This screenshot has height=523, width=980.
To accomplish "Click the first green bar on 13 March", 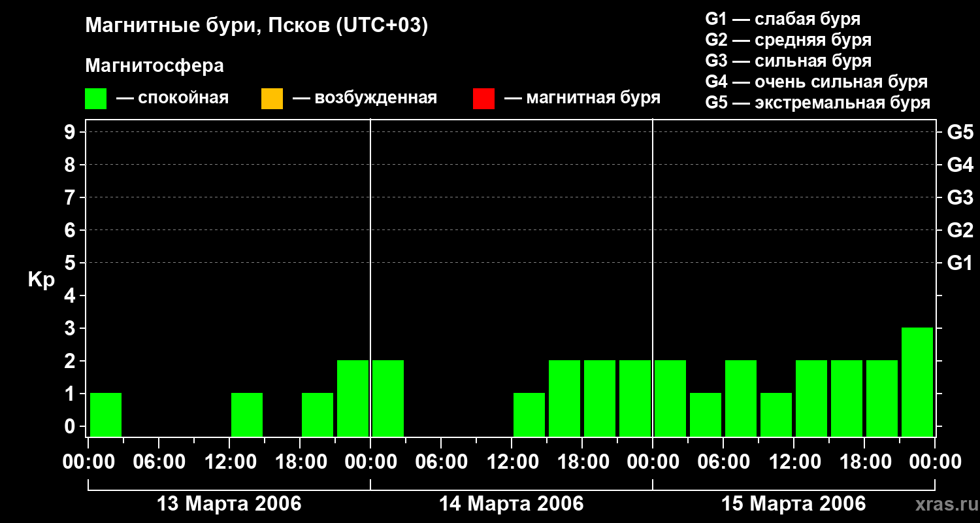I will click(x=106, y=414).
